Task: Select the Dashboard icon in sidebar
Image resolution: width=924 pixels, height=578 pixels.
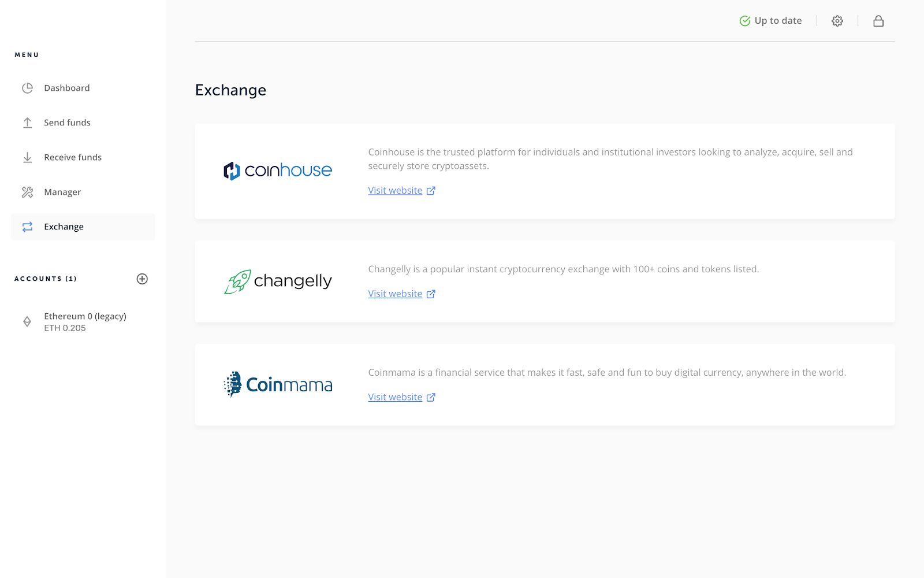Action: [x=27, y=88]
